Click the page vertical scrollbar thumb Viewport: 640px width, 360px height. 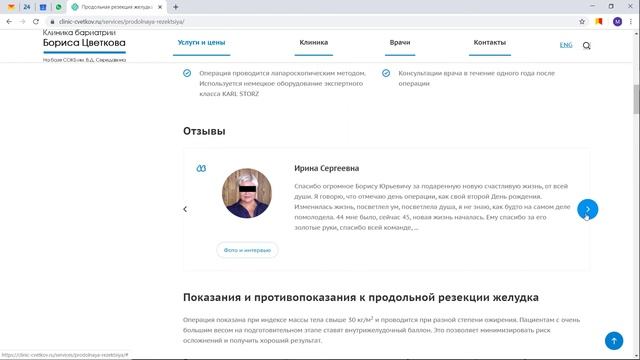[x=636, y=99]
